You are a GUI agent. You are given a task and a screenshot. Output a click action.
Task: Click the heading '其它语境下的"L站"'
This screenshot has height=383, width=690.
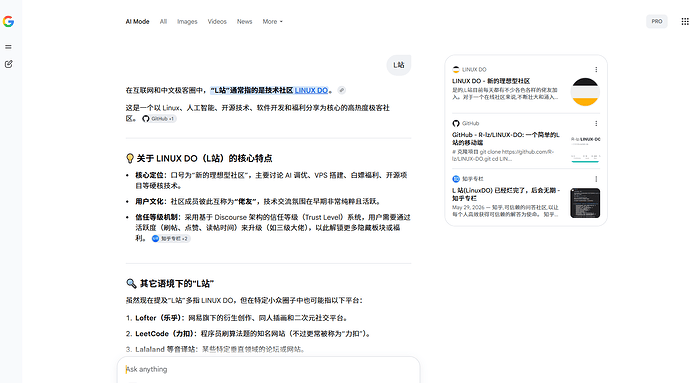tap(176, 284)
